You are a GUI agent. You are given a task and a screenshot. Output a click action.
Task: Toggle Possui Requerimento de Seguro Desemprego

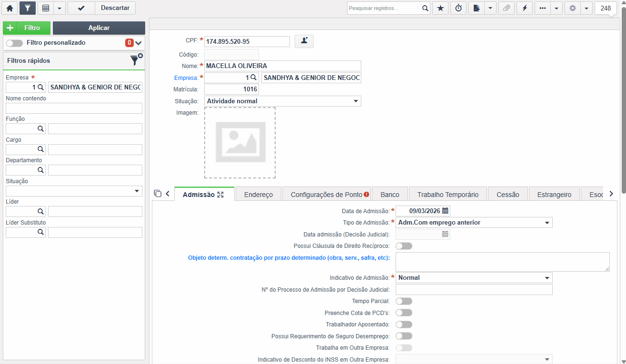404,336
